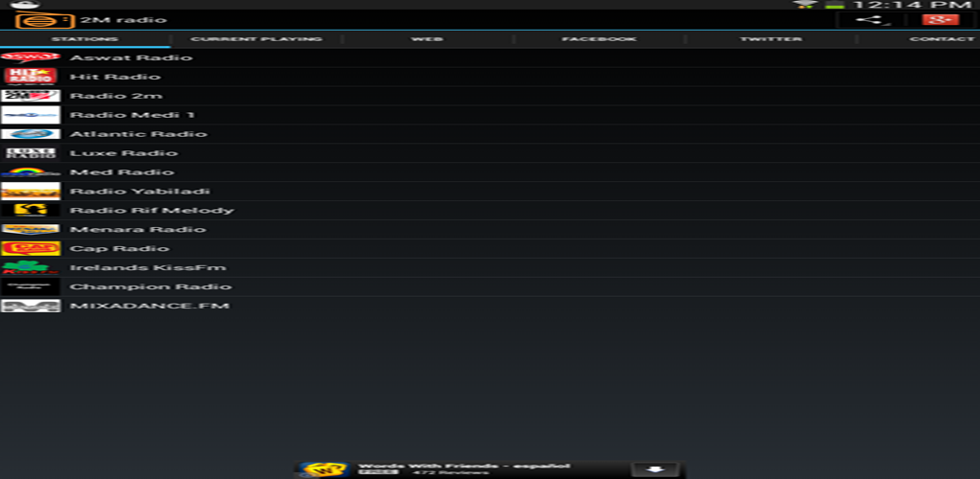Tap the Radio 2m logo
This screenshot has height=479, width=980.
tap(31, 96)
